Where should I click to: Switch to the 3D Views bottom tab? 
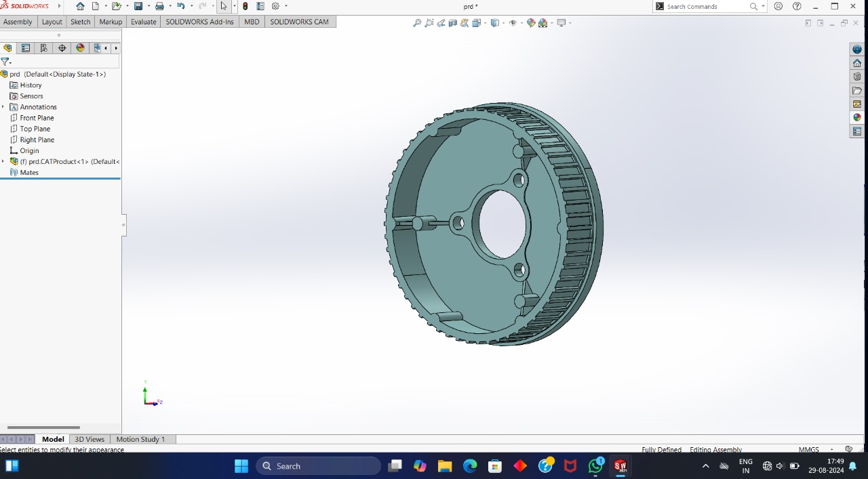(x=90, y=439)
